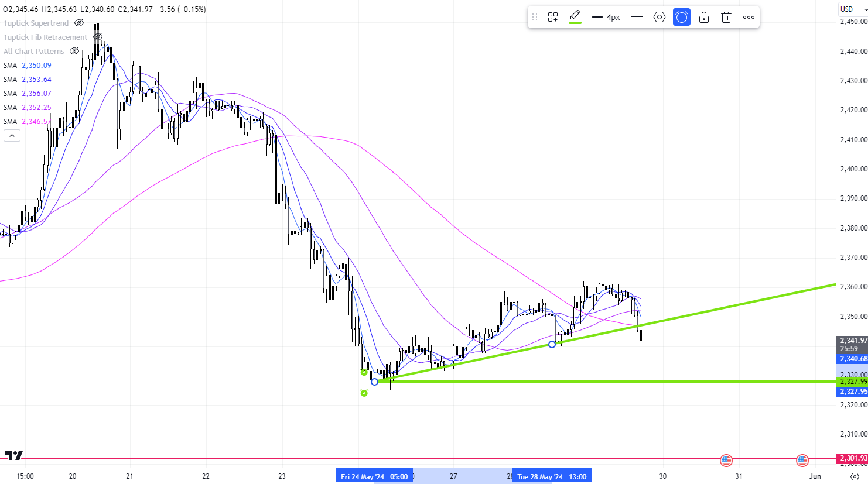
Task: Open the three-dots more options menu
Action: [x=749, y=18]
